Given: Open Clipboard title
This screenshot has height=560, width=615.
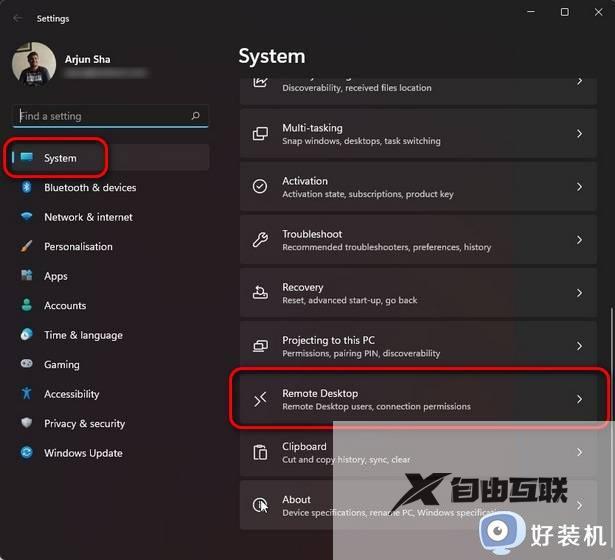Looking at the screenshot, I should pyautogui.click(x=304, y=447).
